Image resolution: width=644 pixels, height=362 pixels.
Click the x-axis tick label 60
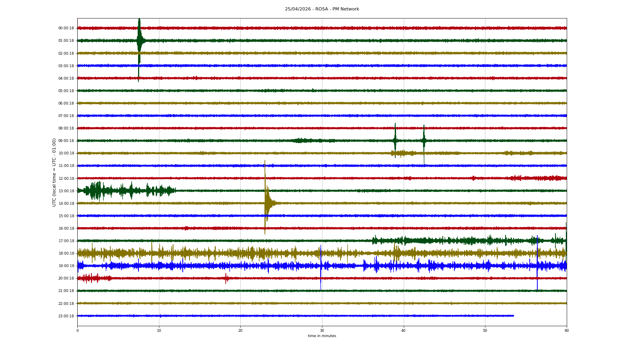tap(566, 331)
